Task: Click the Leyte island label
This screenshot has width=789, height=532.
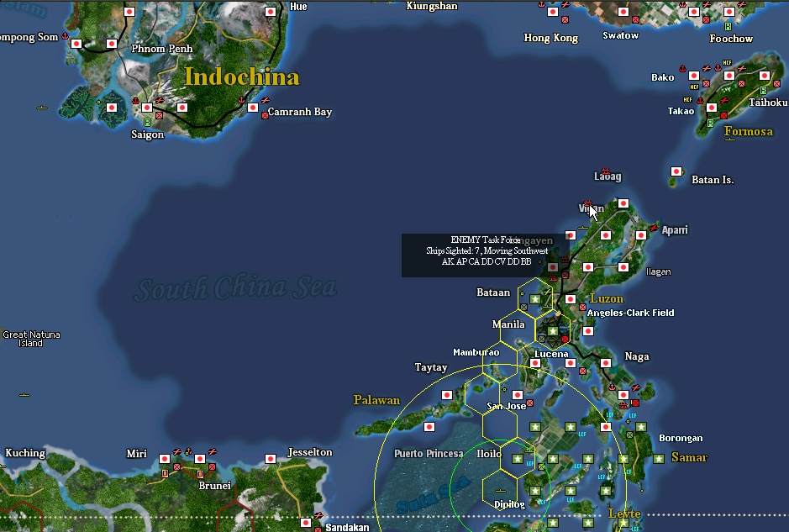Action: [624, 514]
